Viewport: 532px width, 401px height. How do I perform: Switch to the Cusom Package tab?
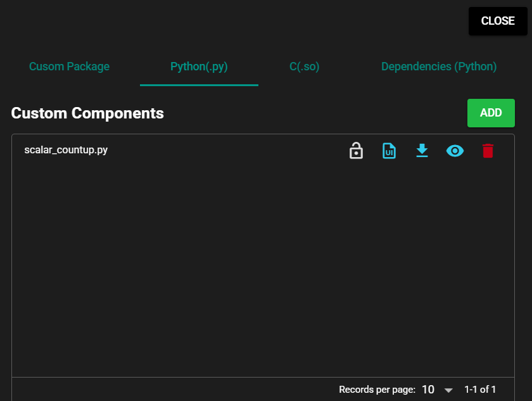click(69, 67)
